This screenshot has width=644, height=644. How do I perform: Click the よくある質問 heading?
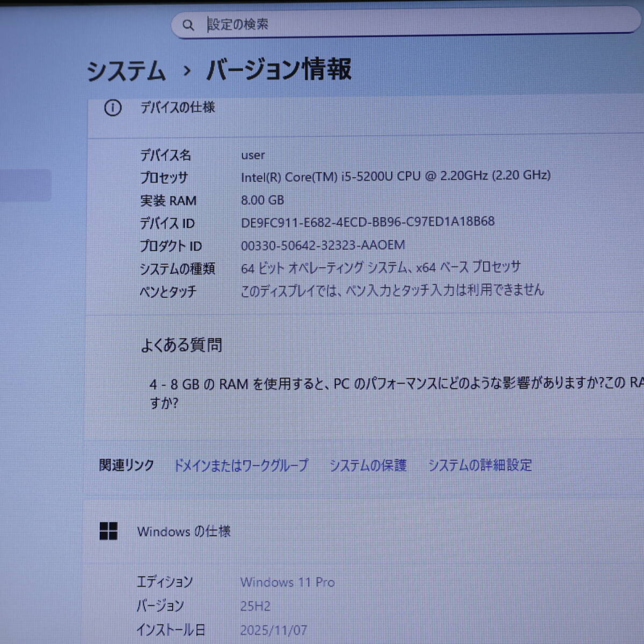(181, 345)
